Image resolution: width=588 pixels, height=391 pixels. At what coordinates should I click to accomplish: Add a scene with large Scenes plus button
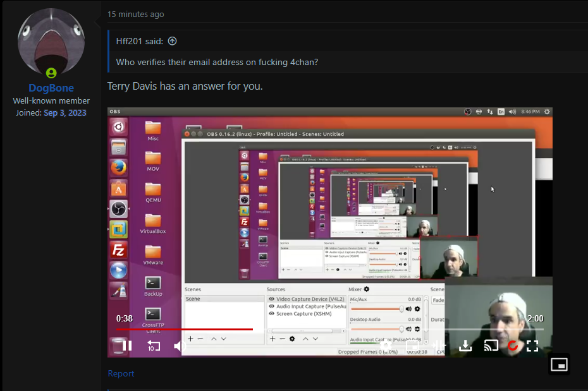pyautogui.click(x=190, y=339)
